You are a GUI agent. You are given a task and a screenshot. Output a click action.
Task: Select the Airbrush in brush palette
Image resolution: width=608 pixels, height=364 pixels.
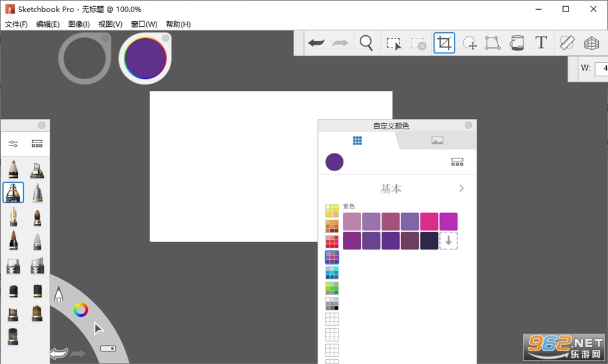37,170
